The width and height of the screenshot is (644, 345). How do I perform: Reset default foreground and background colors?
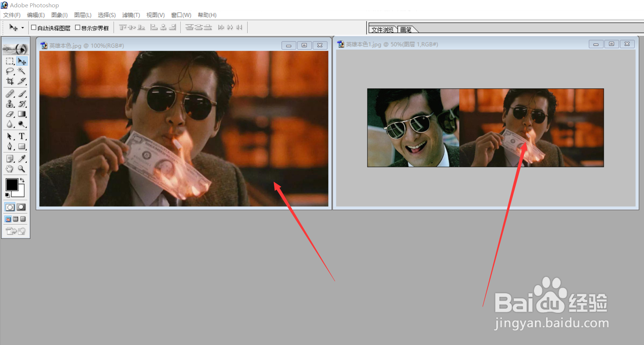(7, 195)
